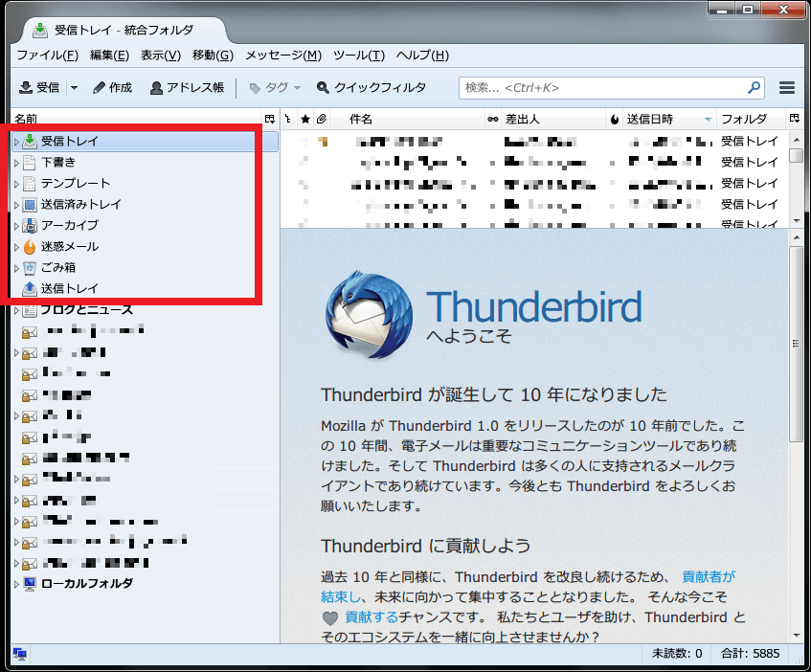The image size is (811, 672).
Task: Click the 貢献する contribute link
Action: (x=371, y=617)
